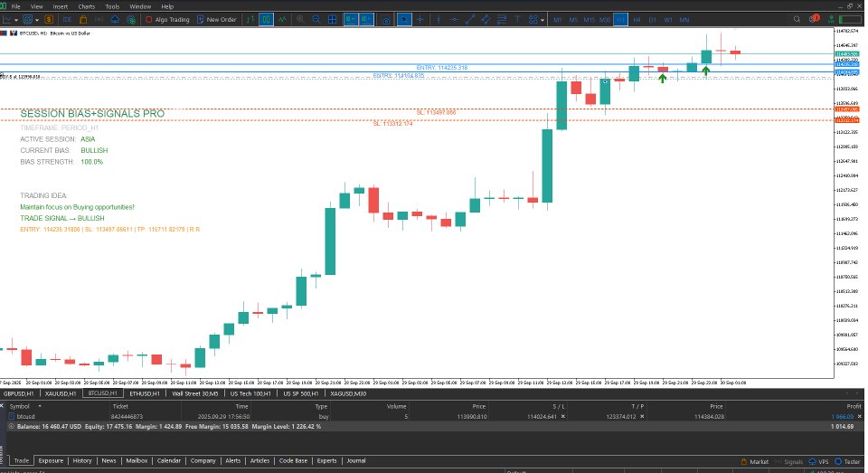Switch timeframe to W1
Image resolution: width=868 pixels, height=473 pixels.
668,19
